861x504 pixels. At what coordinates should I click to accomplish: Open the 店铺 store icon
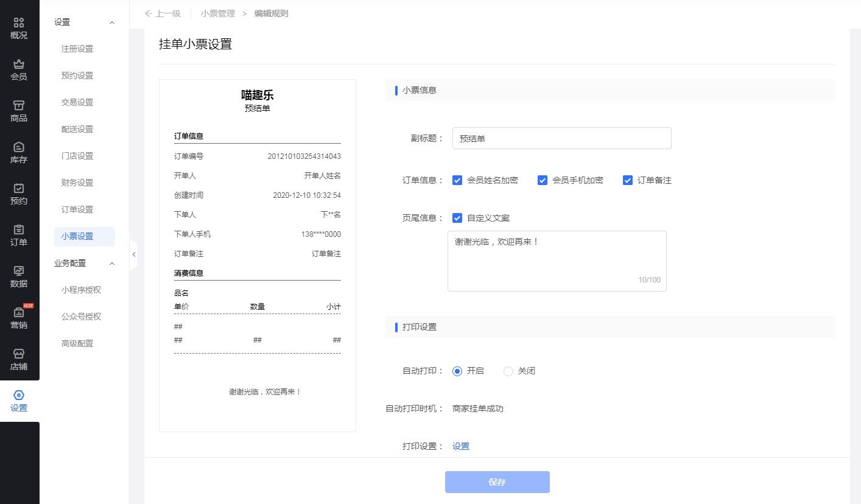click(x=19, y=354)
